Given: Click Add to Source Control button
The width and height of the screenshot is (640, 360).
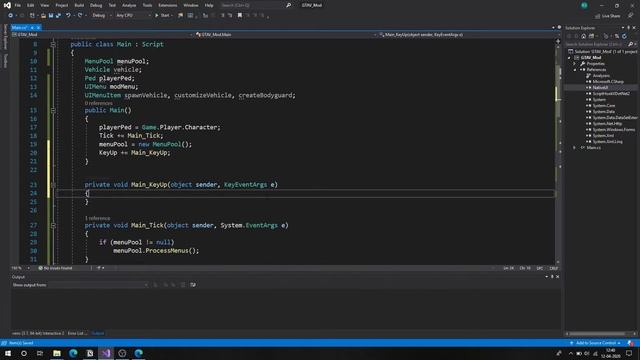Looking at the screenshot, I should [596, 343].
